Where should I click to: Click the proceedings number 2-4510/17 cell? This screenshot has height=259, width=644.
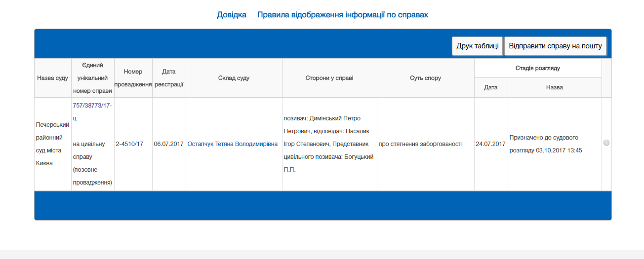(129, 144)
